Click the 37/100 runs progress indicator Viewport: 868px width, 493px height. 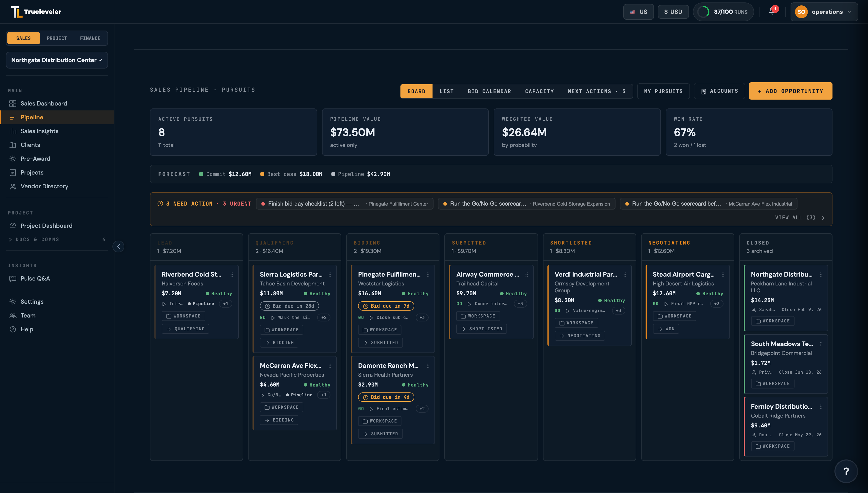click(x=723, y=12)
